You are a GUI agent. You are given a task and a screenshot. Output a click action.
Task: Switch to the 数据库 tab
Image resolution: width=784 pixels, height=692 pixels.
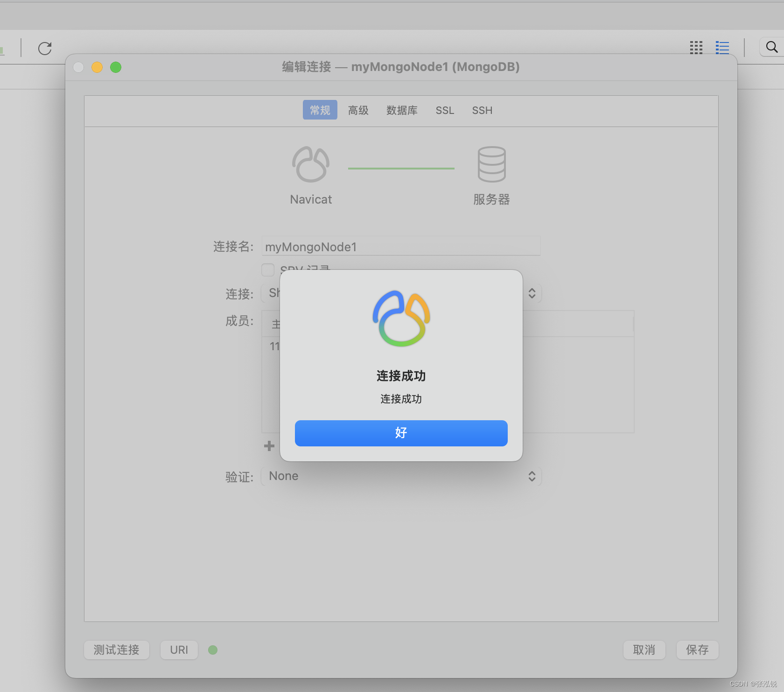click(x=402, y=110)
